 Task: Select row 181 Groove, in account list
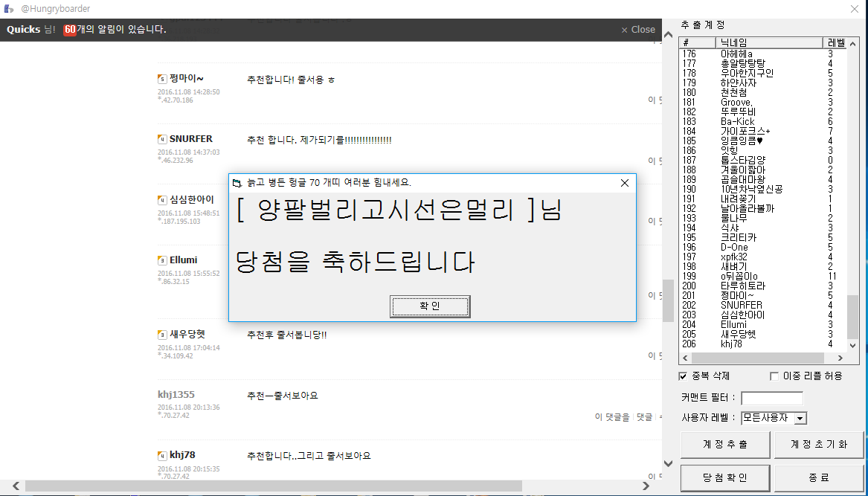tap(762, 103)
